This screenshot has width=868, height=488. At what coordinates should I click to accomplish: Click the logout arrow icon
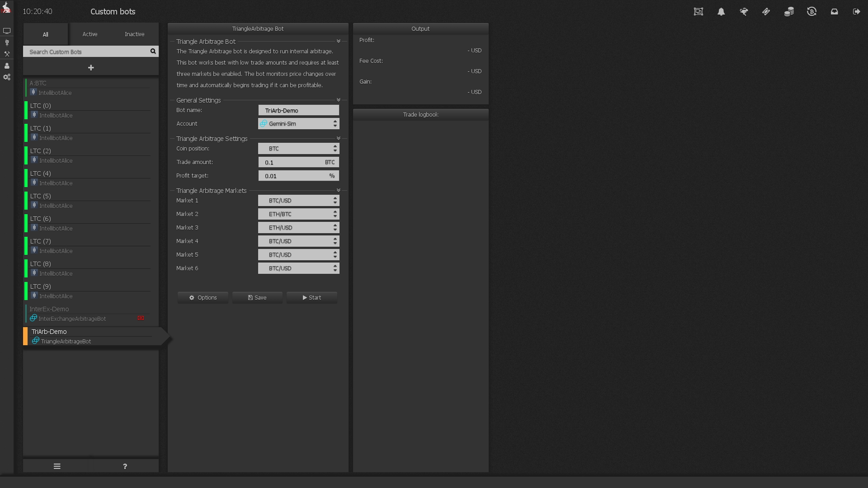857,12
